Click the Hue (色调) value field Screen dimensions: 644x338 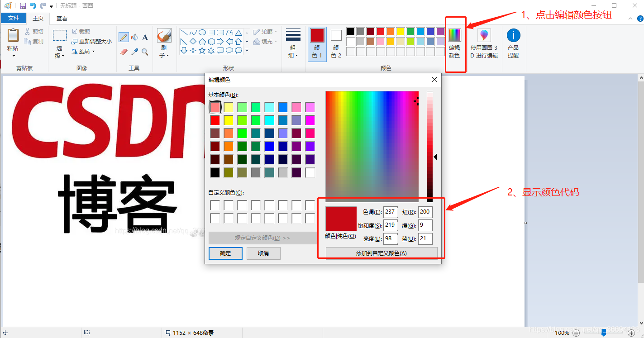point(390,212)
